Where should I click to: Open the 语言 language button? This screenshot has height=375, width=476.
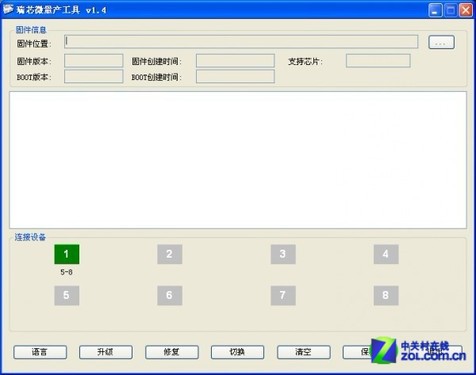[x=40, y=352]
